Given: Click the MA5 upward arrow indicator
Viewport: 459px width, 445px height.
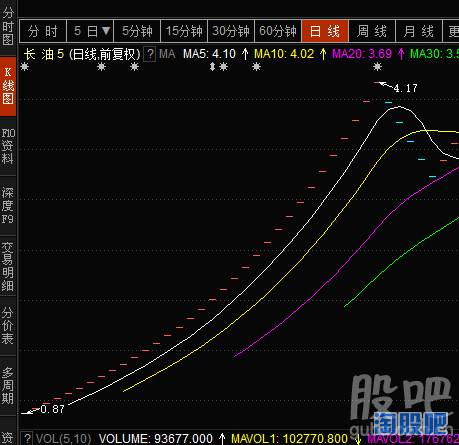Looking at the screenshot, I should [245, 54].
